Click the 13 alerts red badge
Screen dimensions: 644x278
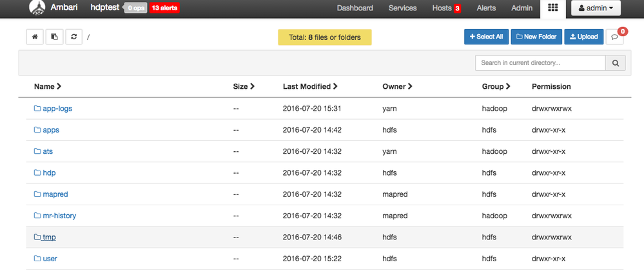(x=164, y=8)
